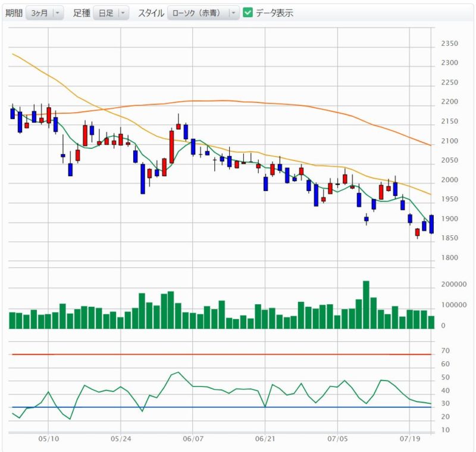Click the 2100 price axis label
Image resolution: width=476 pixels, height=452 pixels.
[450, 141]
